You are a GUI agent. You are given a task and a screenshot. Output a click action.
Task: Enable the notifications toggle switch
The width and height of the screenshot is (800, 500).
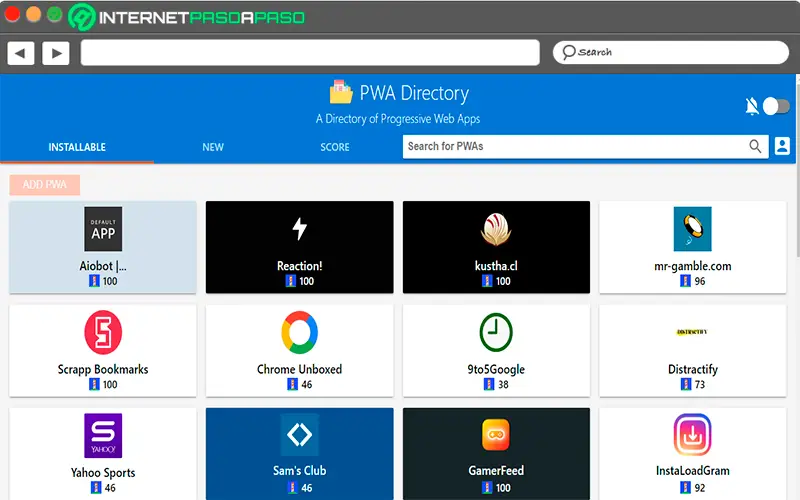coord(776,106)
